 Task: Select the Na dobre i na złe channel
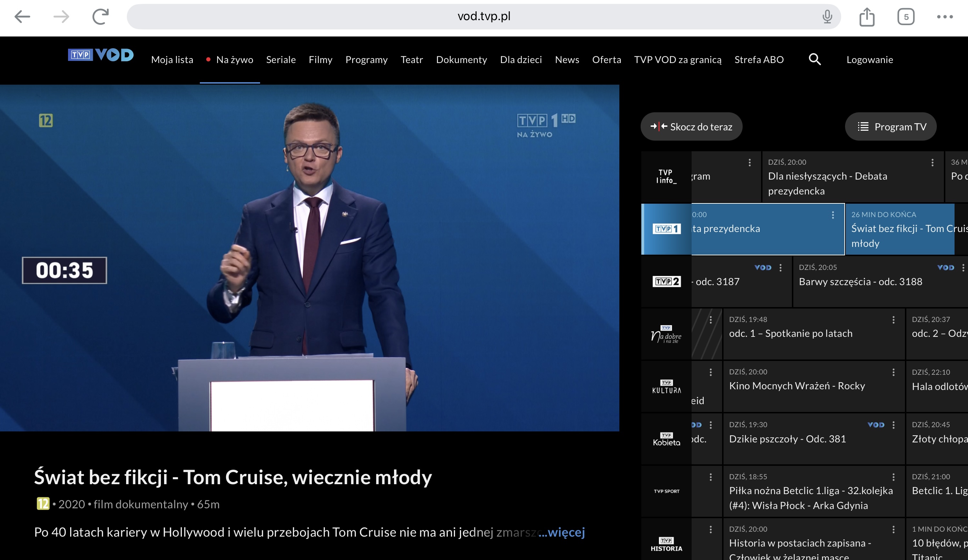coord(666,334)
